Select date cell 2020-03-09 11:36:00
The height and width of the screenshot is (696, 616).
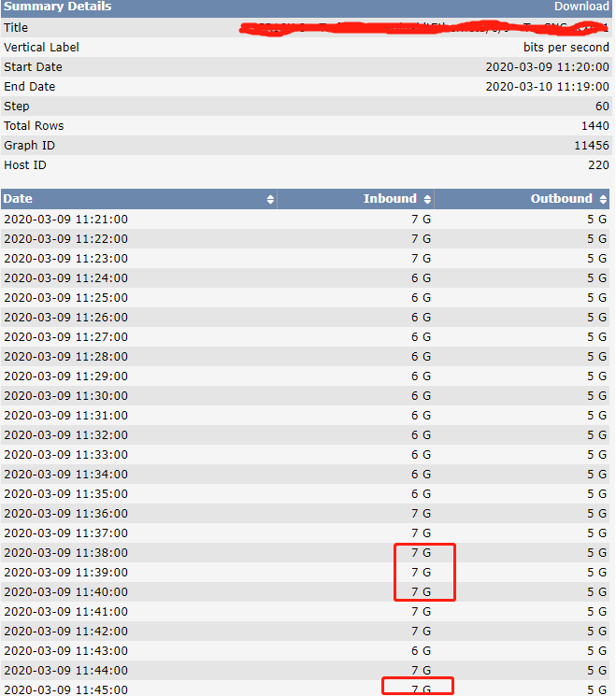point(65,514)
